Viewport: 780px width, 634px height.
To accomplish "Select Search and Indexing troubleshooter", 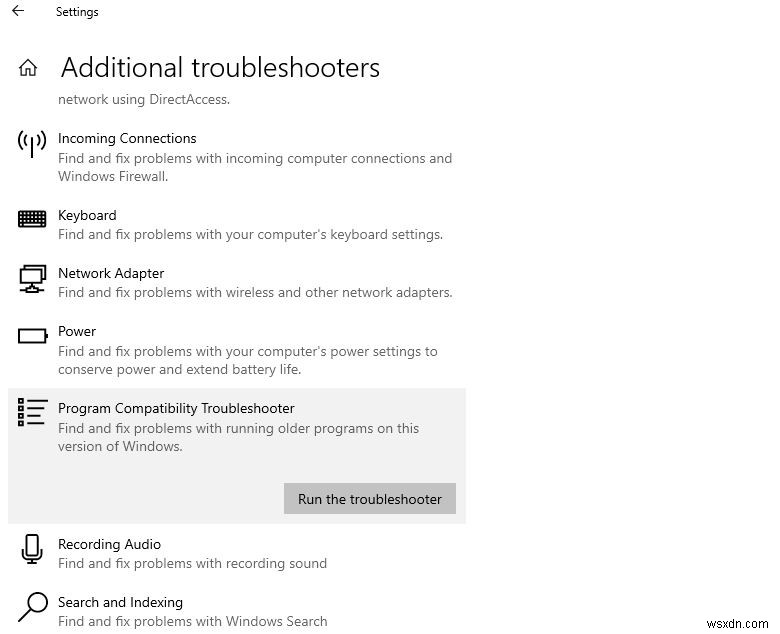I will pos(120,603).
